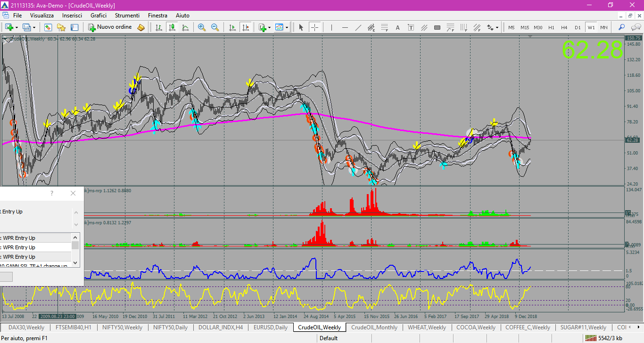This screenshot has height=343, width=644.
Task: Activate the standard Cursor pointer
Action: click(x=301, y=27)
